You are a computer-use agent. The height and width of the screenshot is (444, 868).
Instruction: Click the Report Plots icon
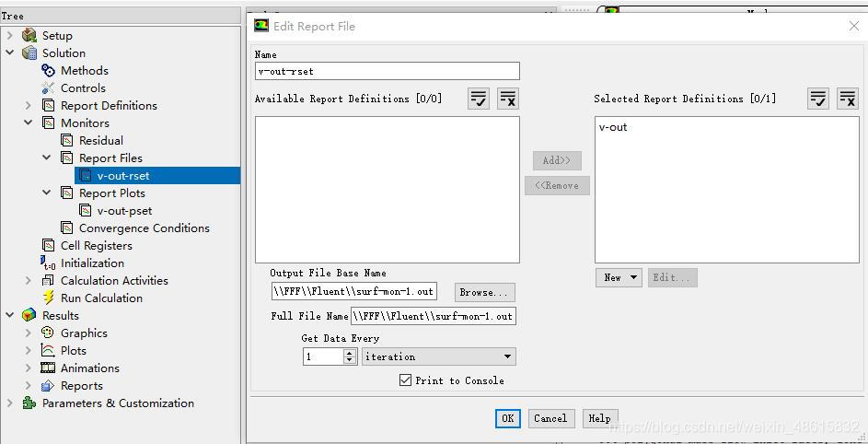(x=67, y=193)
